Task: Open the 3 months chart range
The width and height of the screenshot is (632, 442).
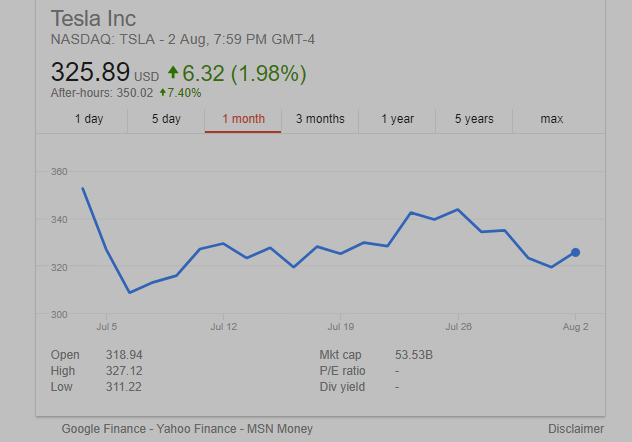Action: tap(320, 119)
